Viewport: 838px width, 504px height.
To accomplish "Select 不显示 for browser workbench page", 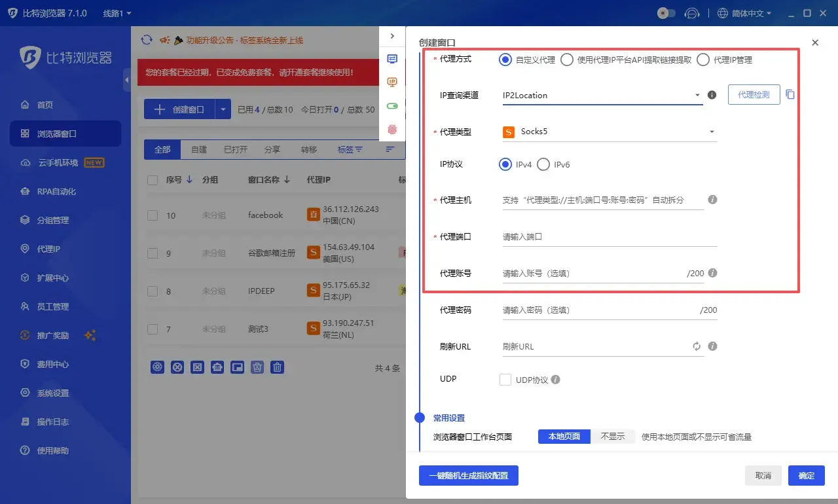I will 613,436.
